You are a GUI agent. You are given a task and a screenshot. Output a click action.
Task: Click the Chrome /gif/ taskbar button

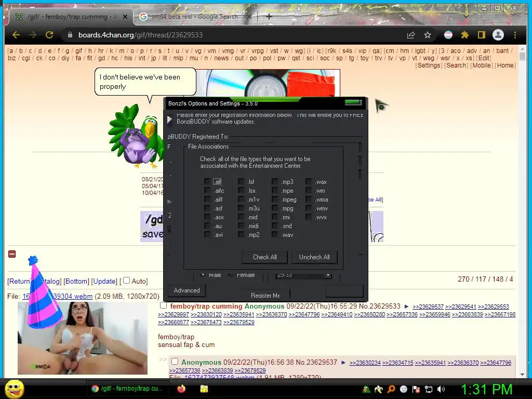click(x=129, y=389)
